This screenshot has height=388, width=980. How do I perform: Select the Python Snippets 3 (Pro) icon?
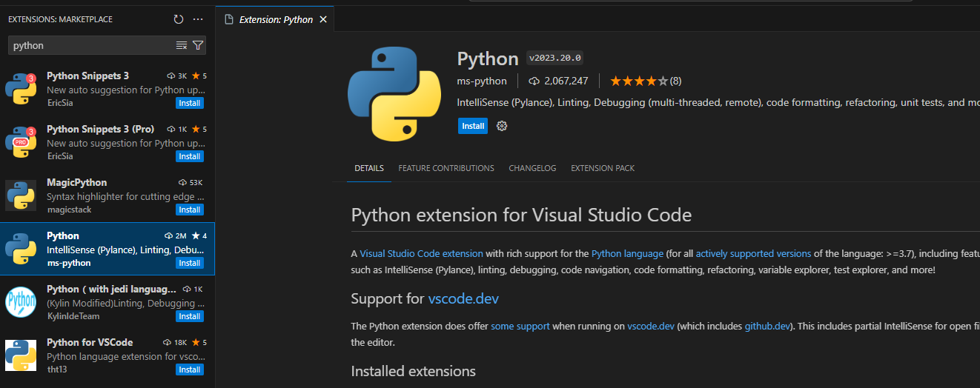tap(21, 142)
